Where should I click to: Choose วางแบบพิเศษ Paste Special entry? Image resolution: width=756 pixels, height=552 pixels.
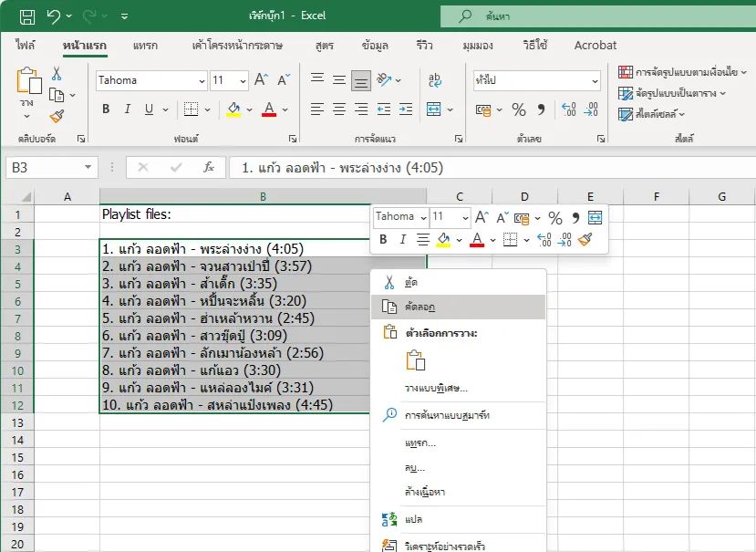pyautogui.click(x=458, y=389)
